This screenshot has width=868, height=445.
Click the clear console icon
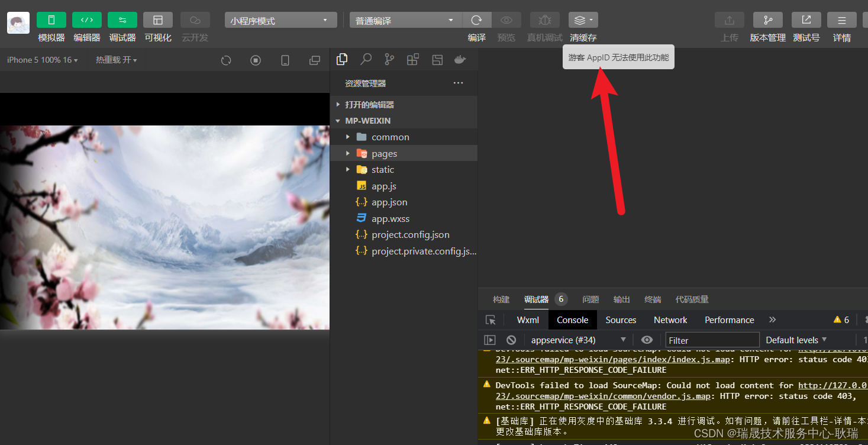[511, 340]
